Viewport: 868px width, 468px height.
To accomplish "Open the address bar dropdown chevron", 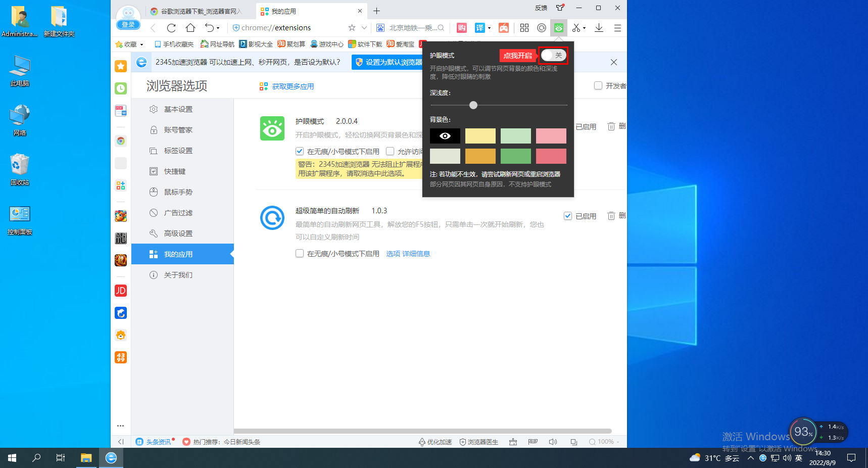I will (x=364, y=28).
